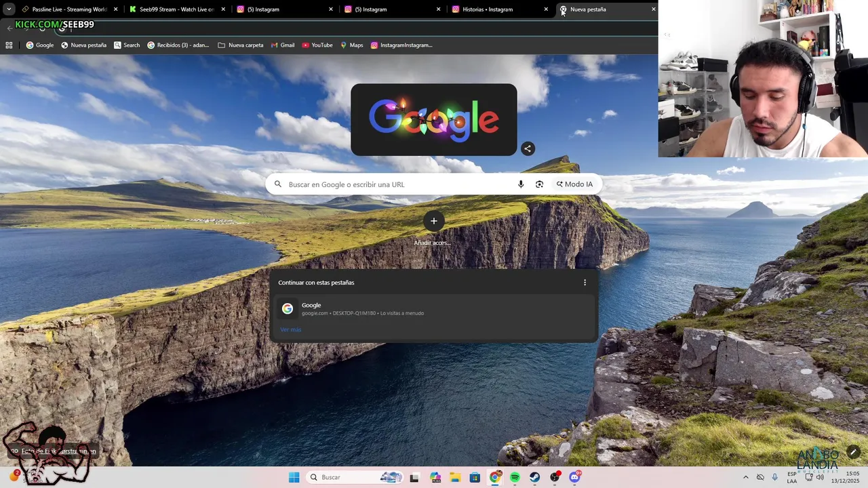Open the background photo credit link
868x488 pixels.
coord(58,451)
